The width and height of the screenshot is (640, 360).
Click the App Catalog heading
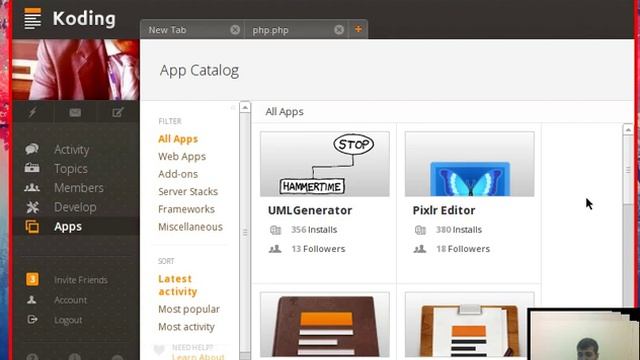coord(199,71)
